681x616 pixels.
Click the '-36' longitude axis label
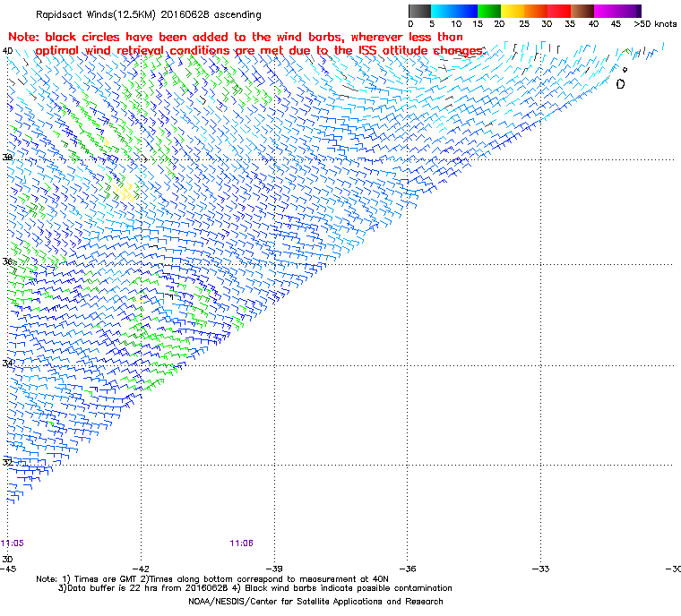(x=408, y=569)
